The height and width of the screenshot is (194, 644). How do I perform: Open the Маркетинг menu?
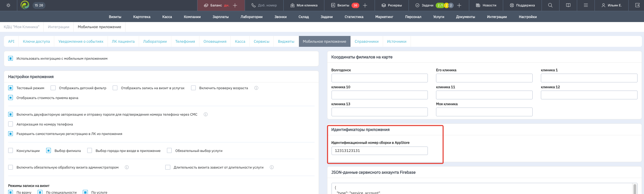click(x=384, y=17)
